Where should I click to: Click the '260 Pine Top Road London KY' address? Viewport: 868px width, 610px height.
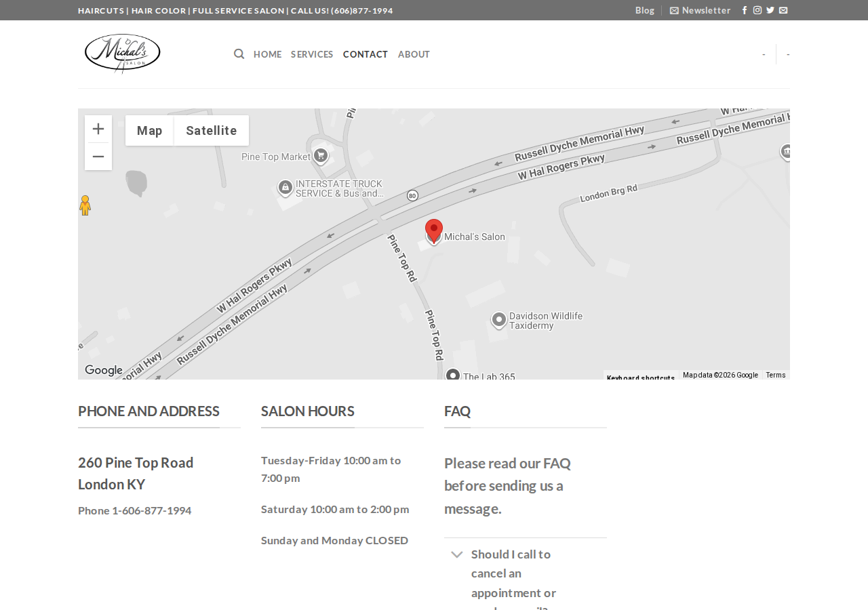tap(136, 473)
